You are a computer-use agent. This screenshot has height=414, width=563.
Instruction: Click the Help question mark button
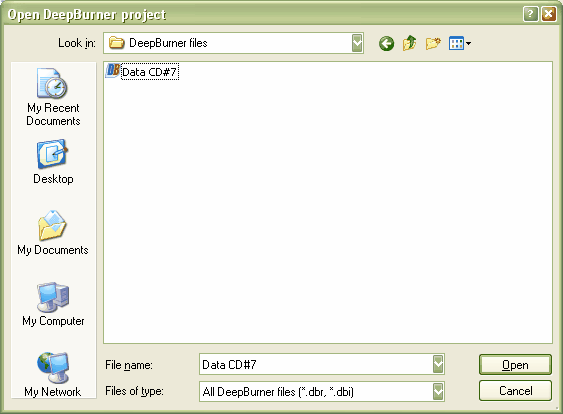point(530,14)
